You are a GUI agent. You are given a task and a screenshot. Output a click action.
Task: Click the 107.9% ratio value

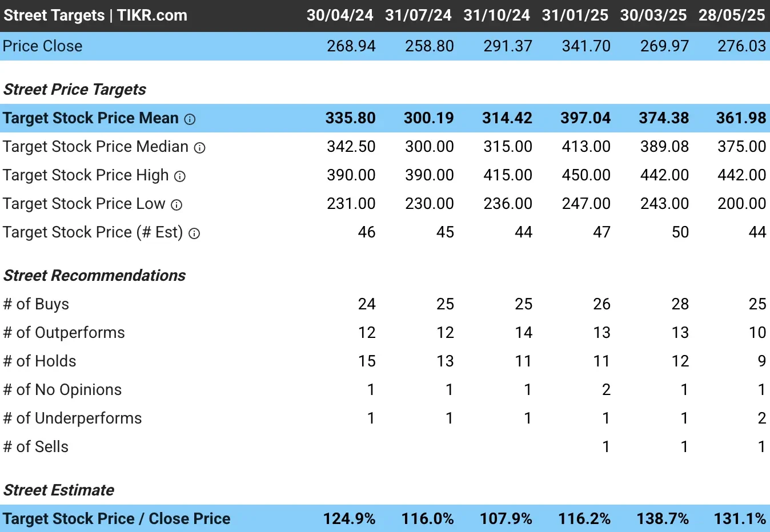[506, 519]
